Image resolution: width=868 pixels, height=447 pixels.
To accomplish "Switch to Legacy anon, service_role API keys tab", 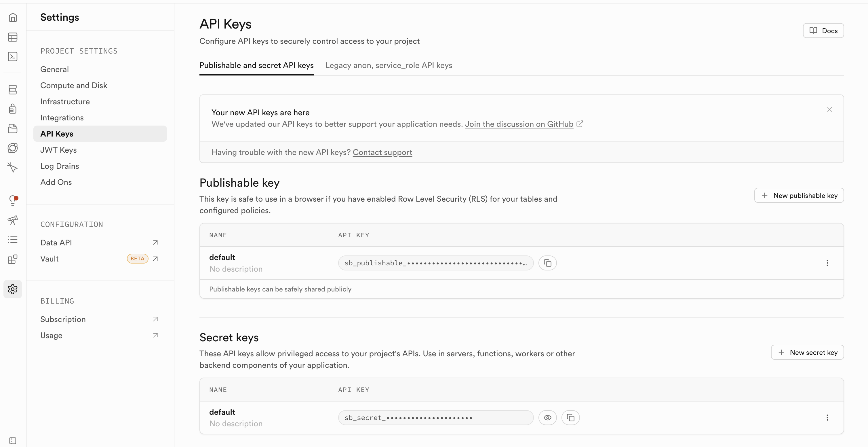I will tap(389, 65).
